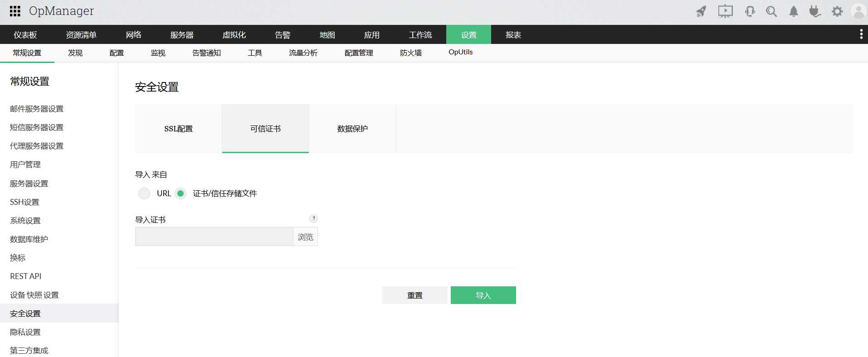Open the apps grid menu icon
The width and height of the screenshot is (868, 357).
pos(15,11)
